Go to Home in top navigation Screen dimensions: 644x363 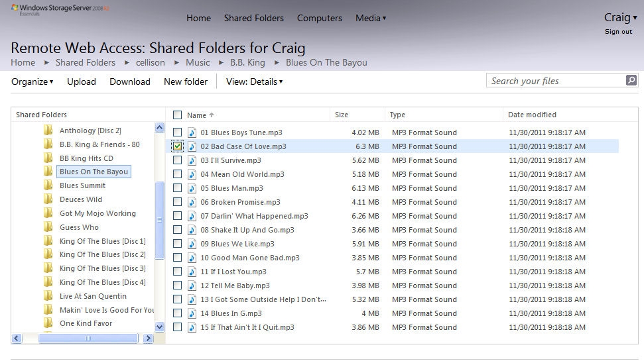(198, 18)
